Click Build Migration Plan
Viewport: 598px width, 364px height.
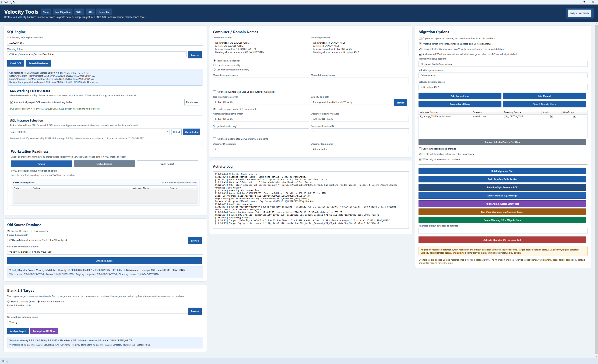tap(502, 171)
